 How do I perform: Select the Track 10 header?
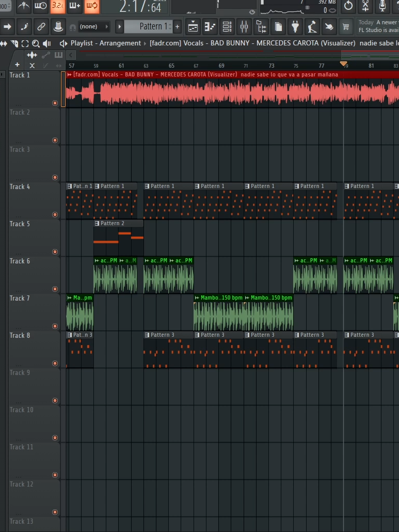coord(34,424)
